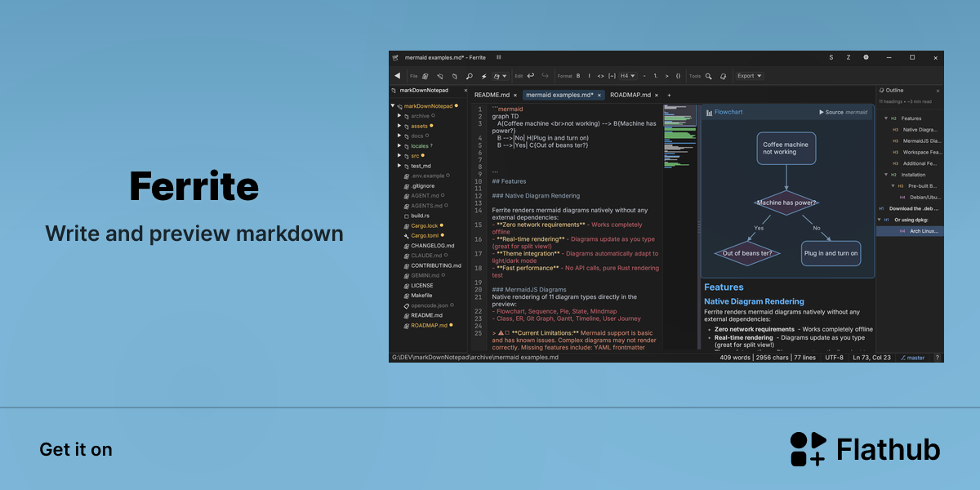Screen dimensions: 980x490
Task: Toggle the S button in the title bar
Action: [x=831, y=57]
